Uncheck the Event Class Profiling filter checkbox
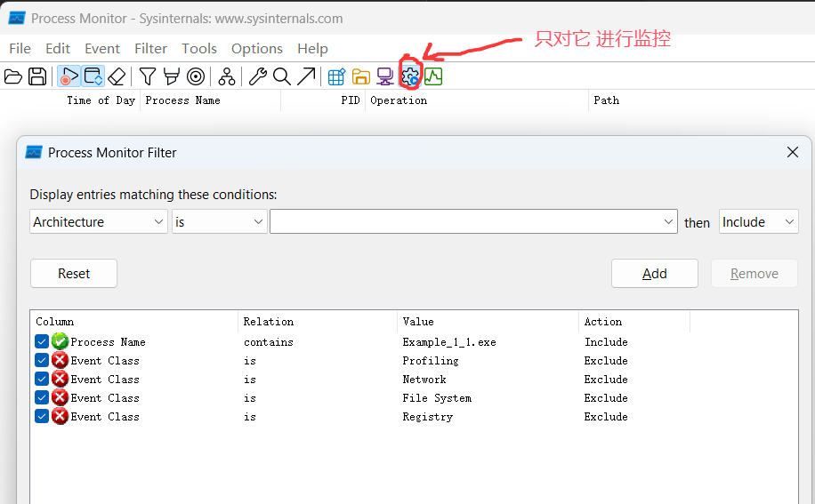Screen dimensions: 815x504 click(42, 360)
